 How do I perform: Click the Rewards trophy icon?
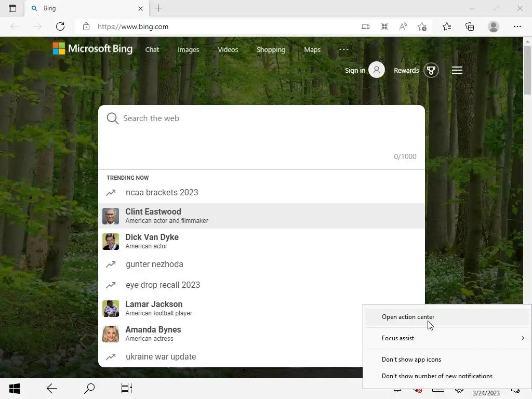pos(431,70)
